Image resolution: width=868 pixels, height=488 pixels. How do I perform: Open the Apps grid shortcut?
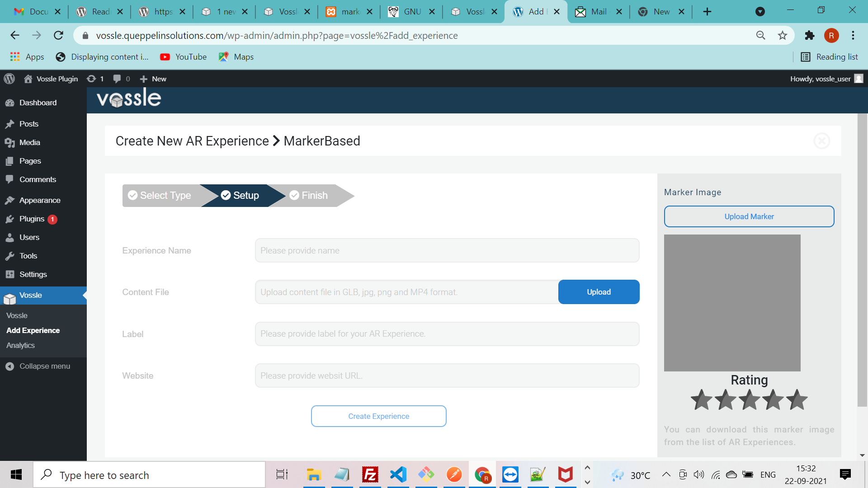tap(27, 56)
